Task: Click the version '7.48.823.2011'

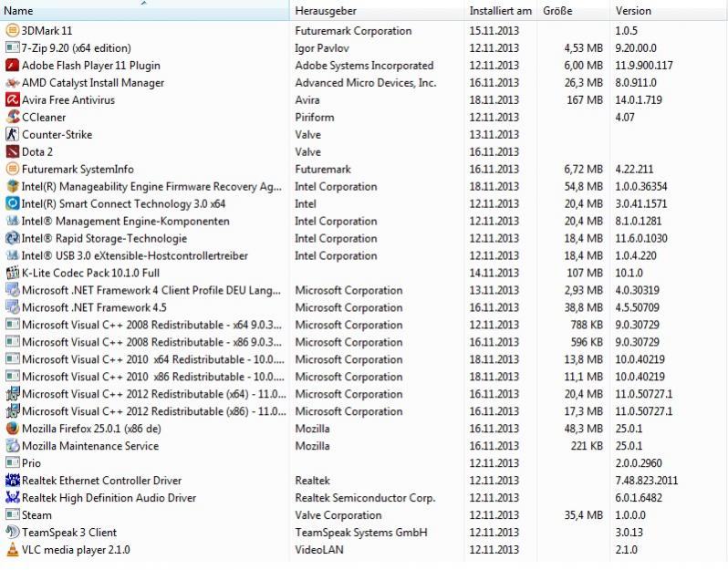Action: [646, 480]
